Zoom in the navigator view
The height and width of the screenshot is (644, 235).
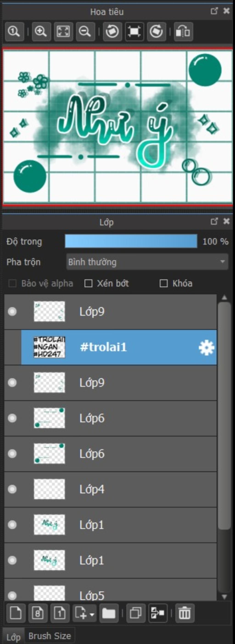[41, 32]
